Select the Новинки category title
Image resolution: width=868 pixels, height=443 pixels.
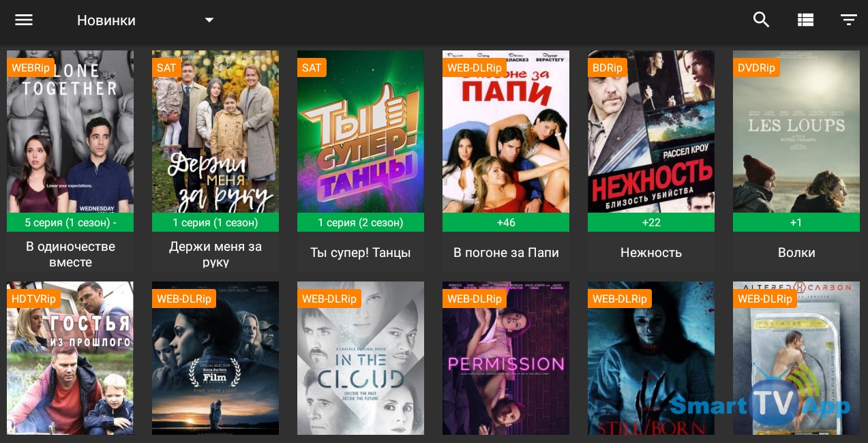click(106, 20)
